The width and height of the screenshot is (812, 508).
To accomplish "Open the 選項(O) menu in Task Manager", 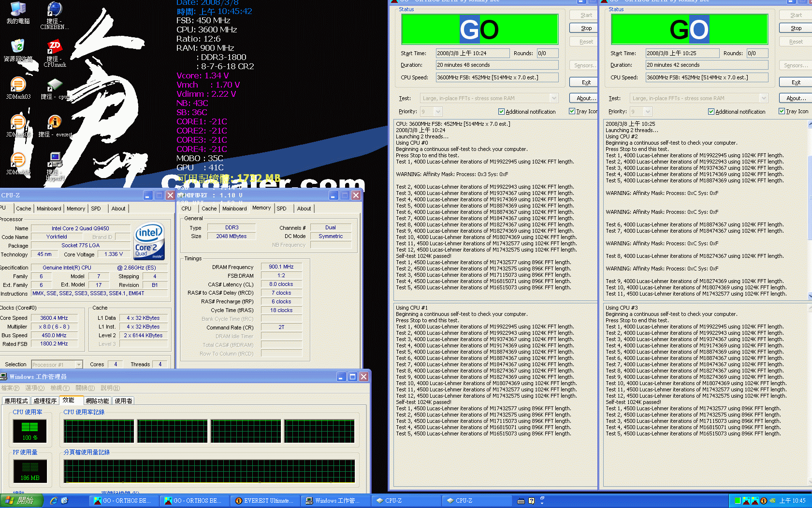I will 35,388.
